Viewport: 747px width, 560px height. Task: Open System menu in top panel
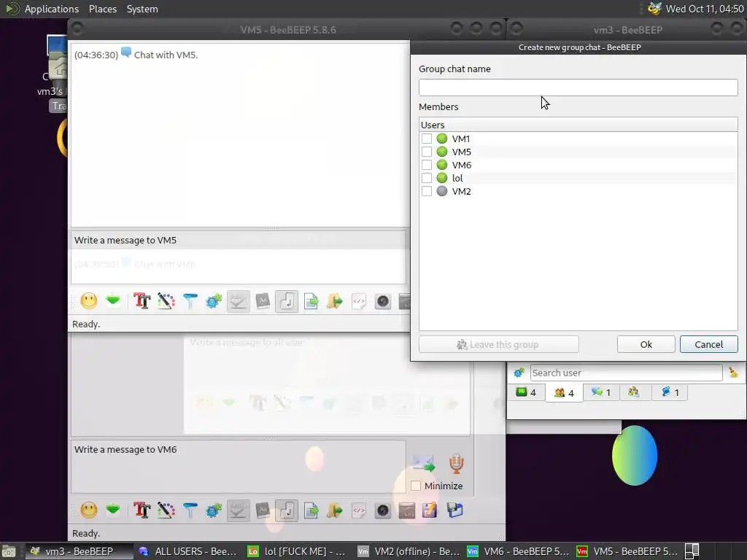142,9
